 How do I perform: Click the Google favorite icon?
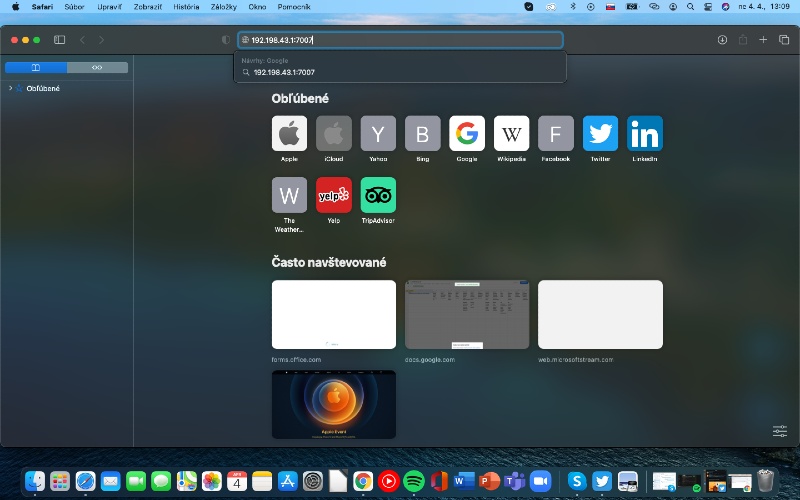pyautogui.click(x=467, y=133)
